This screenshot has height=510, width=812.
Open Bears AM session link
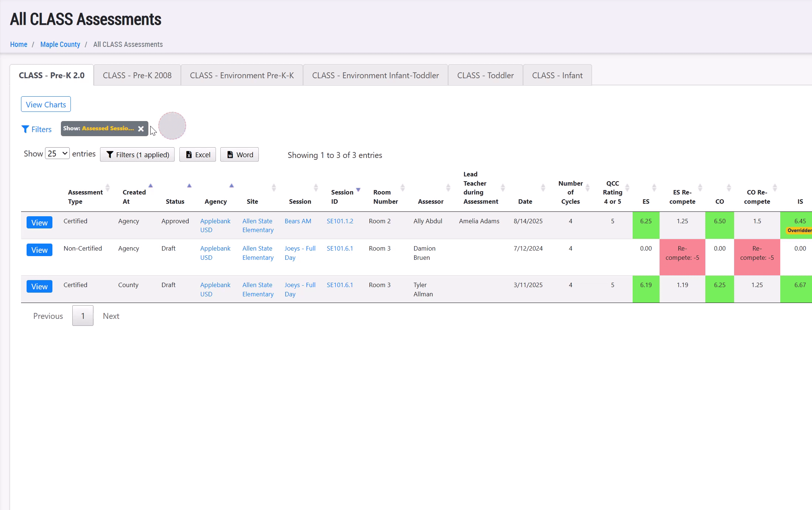point(297,221)
